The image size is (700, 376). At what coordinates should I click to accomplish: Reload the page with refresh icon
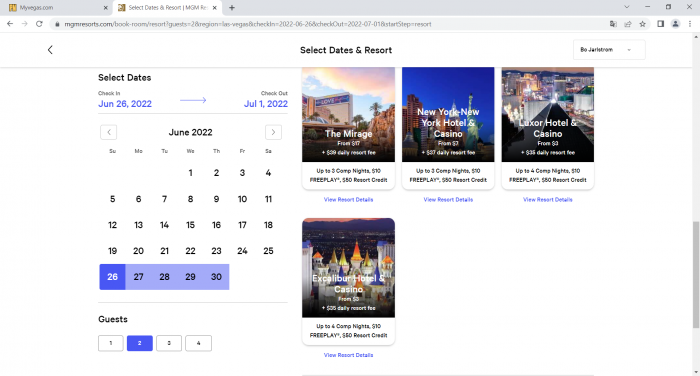[x=39, y=24]
